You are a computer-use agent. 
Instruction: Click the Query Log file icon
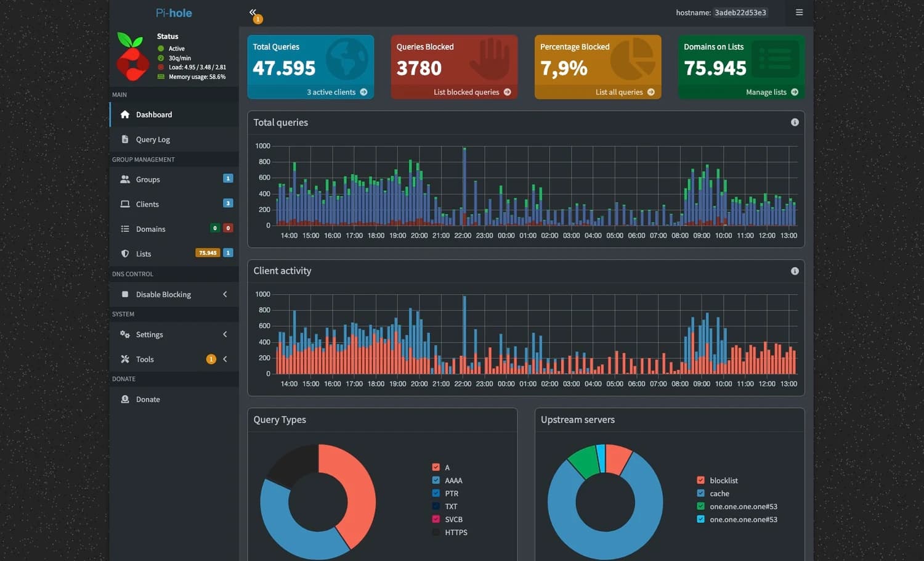pyautogui.click(x=125, y=139)
